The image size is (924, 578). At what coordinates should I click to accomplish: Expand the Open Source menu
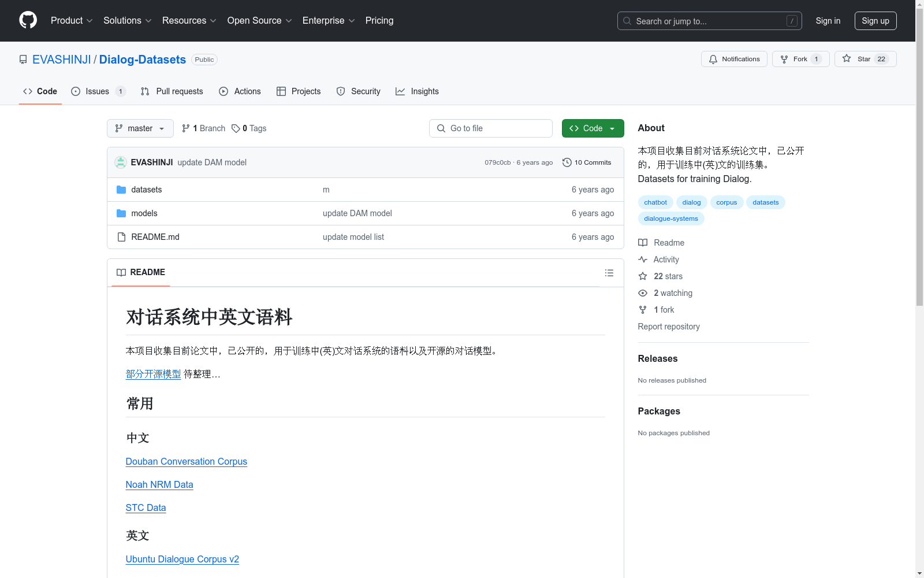click(x=260, y=20)
